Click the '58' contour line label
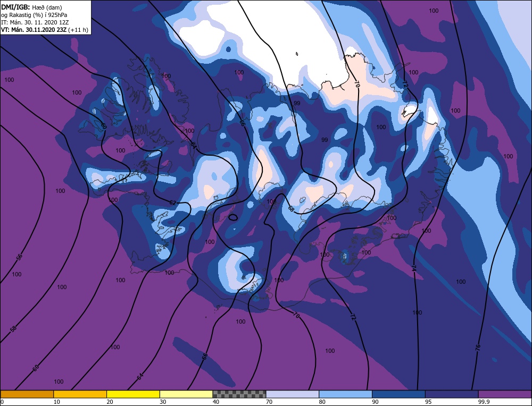Screen dimensions: 532x406 point(13,329)
